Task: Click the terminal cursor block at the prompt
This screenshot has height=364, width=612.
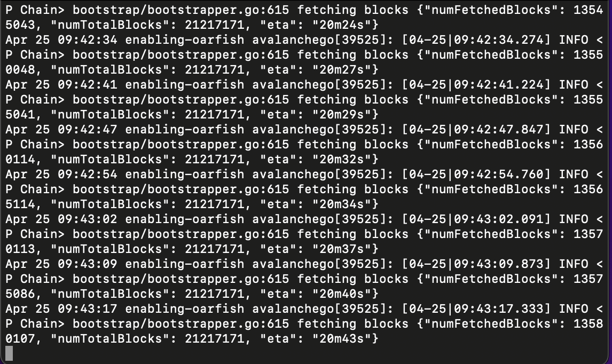Action: tap(10, 353)
